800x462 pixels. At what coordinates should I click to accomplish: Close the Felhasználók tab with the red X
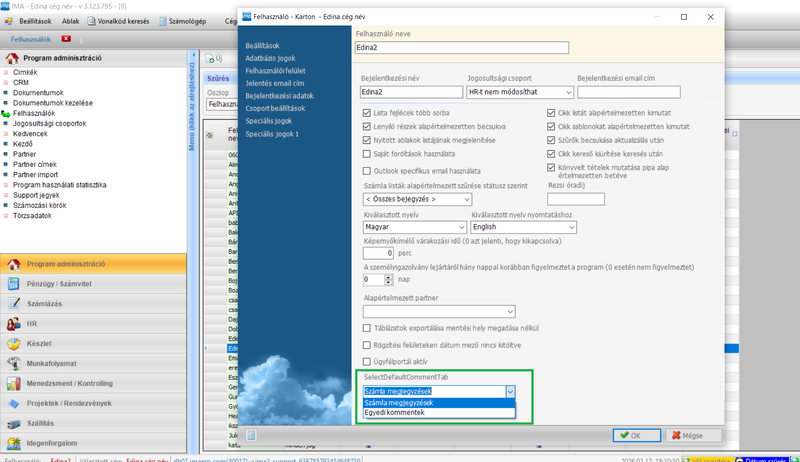(x=66, y=39)
